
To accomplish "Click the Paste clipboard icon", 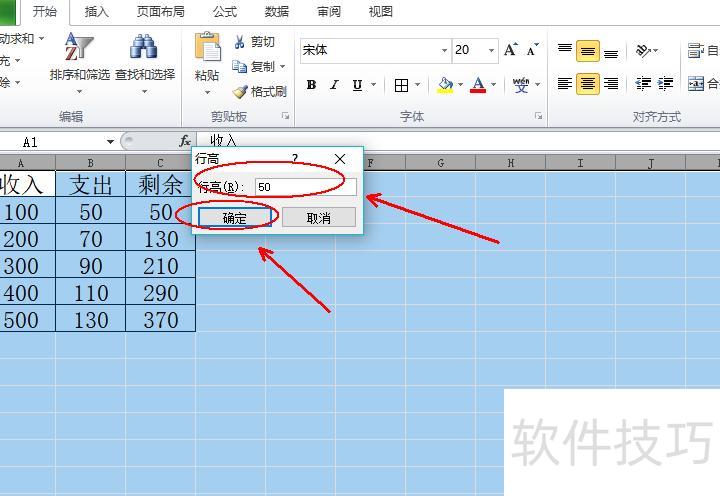I will point(207,47).
